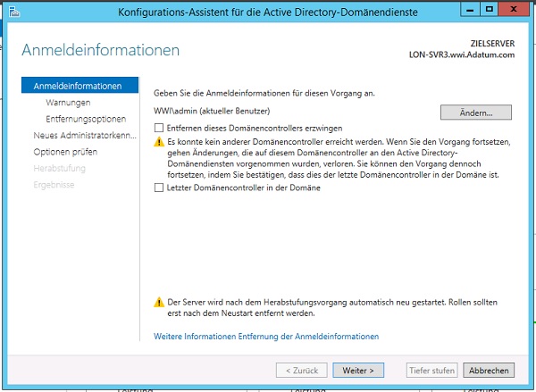Select the Anmeldeinformationen step in sidebar

[80, 86]
